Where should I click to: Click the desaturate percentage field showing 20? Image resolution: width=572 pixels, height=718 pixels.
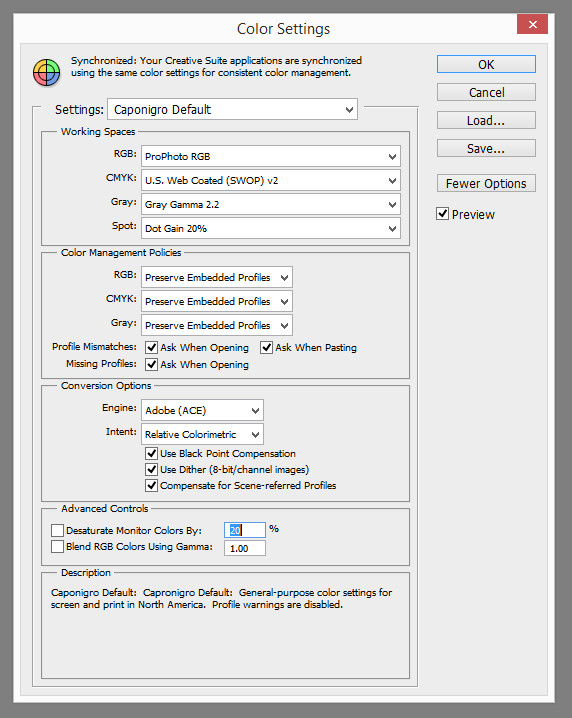point(245,530)
